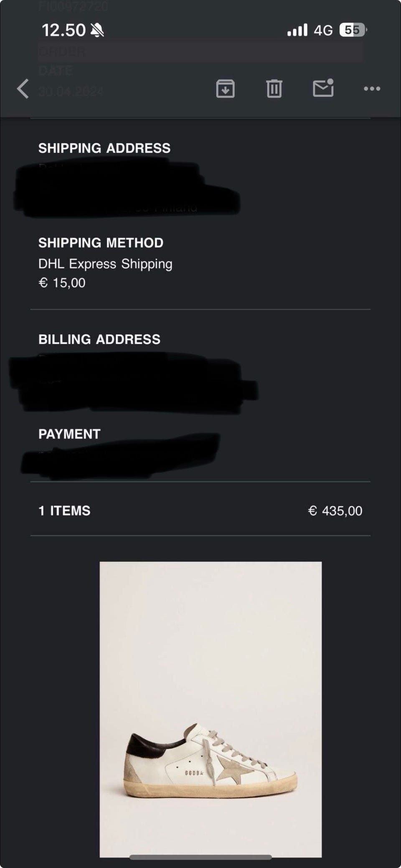Tap the home indicator bar at bottom
The image size is (401, 868).
(x=200, y=858)
